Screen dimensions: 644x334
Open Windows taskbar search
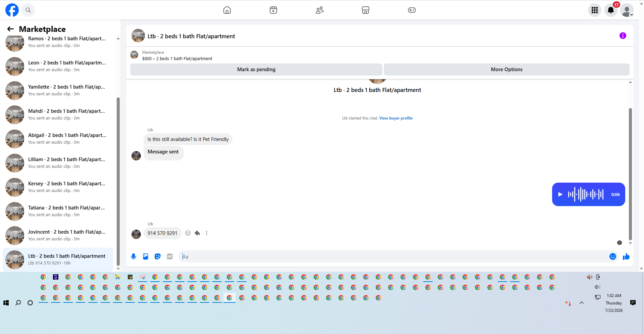18,303
